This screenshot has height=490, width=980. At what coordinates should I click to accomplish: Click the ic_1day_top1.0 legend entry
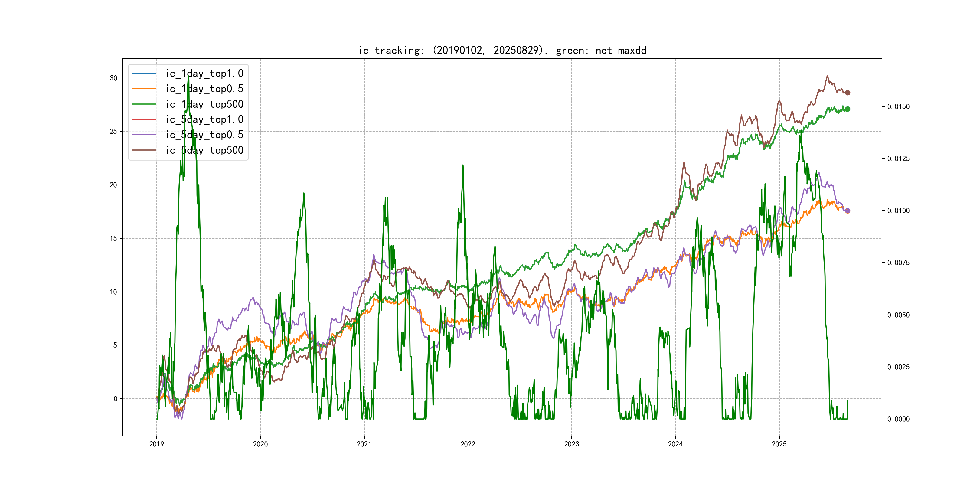pos(204,73)
